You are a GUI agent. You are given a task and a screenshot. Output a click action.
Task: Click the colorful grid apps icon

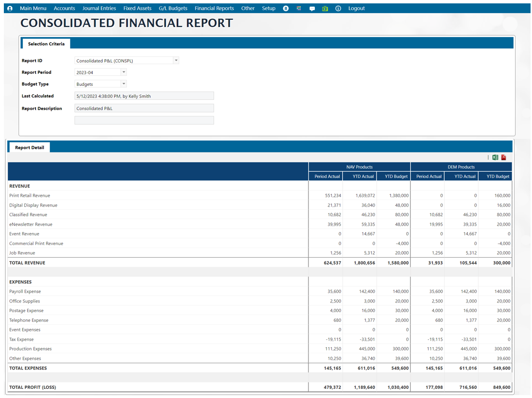299,9
